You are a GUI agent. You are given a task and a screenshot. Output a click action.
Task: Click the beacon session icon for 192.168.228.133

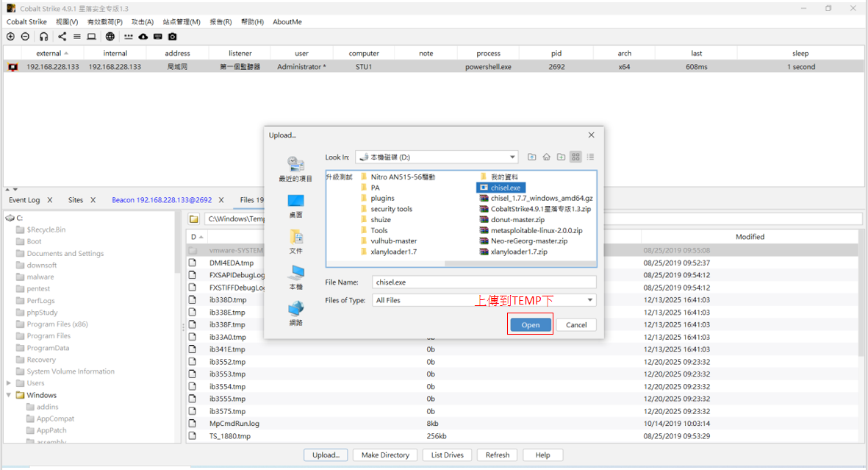(x=12, y=66)
